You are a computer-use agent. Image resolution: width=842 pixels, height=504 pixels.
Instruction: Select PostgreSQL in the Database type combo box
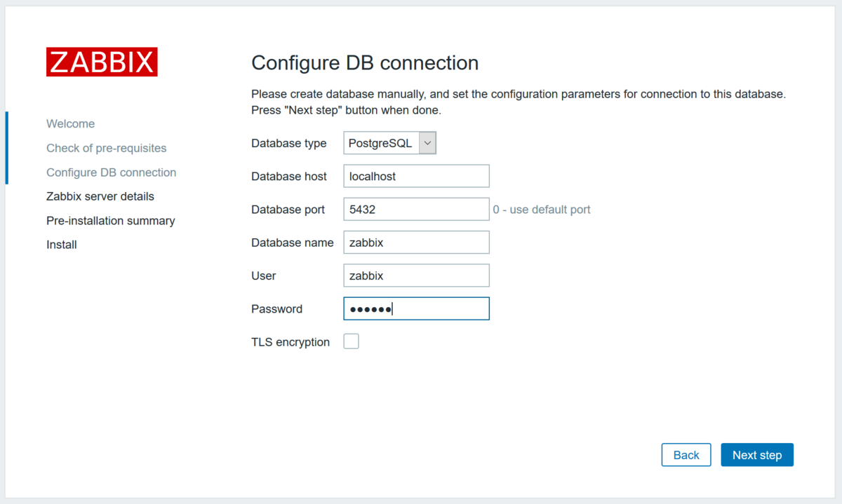[x=382, y=142]
